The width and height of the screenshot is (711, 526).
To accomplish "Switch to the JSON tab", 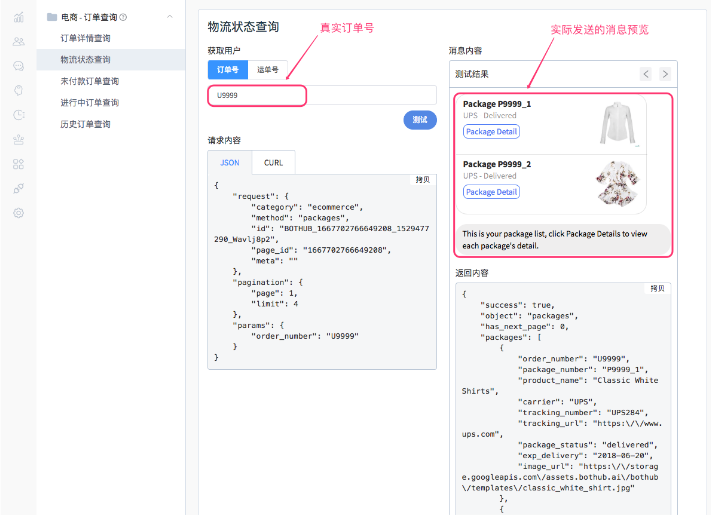I will [229, 163].
